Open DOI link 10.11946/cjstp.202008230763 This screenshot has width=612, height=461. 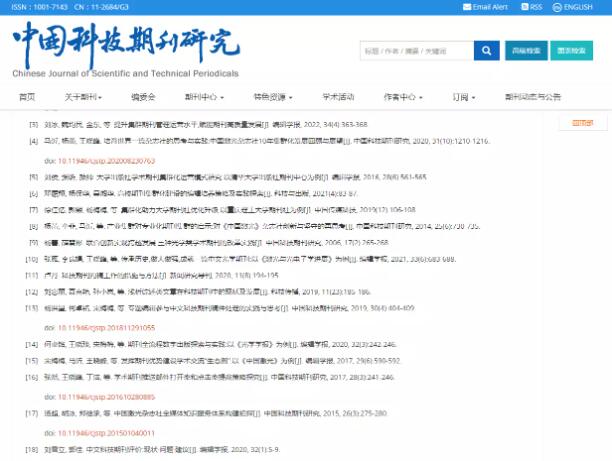(x=107, y=161)
